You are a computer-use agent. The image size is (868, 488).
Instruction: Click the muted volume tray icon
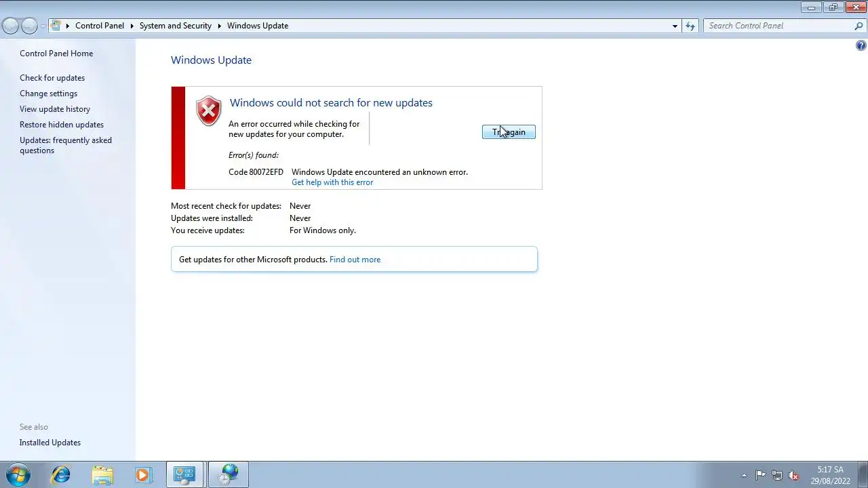[793, 475]
